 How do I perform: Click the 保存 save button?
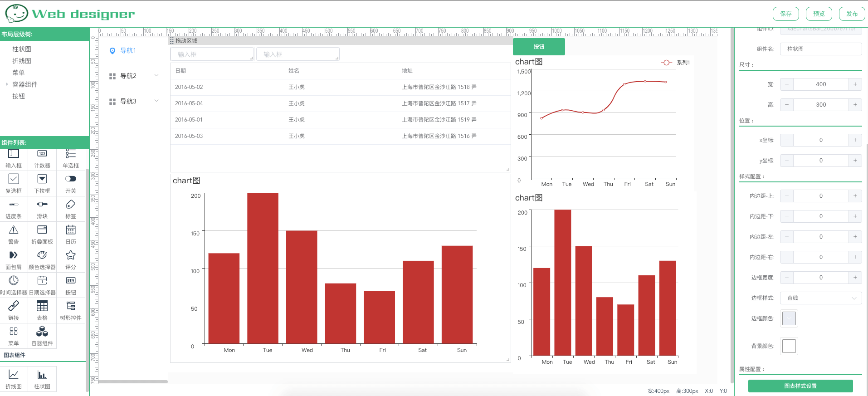pos(786,14)
